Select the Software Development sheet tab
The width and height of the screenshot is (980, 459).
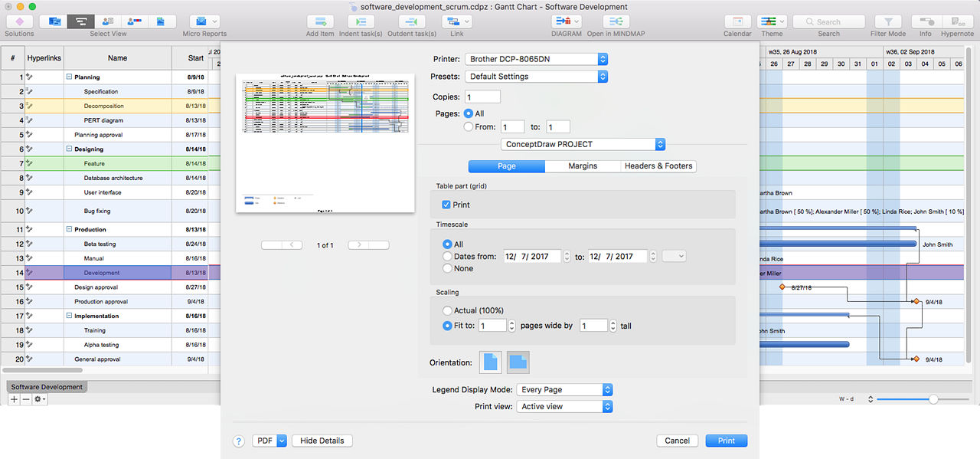(x=47, y=387)
